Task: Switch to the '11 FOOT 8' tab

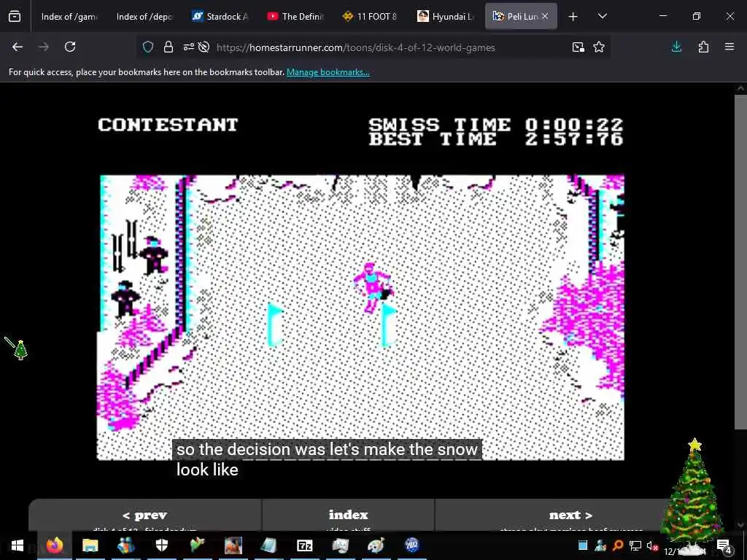Action: pos(370,17)
